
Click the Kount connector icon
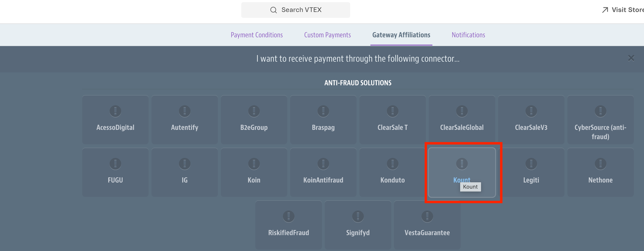(x=462, y=164)
